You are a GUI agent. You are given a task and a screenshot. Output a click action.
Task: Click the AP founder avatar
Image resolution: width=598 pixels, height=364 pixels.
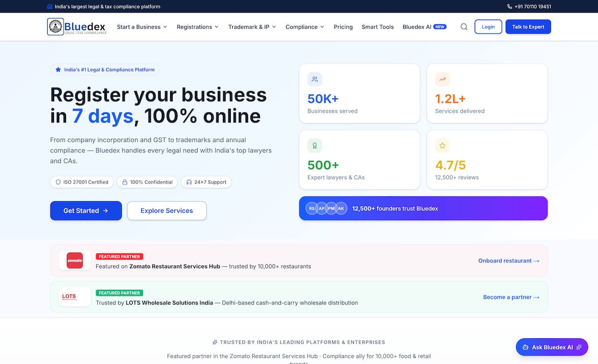click(321, 208)
